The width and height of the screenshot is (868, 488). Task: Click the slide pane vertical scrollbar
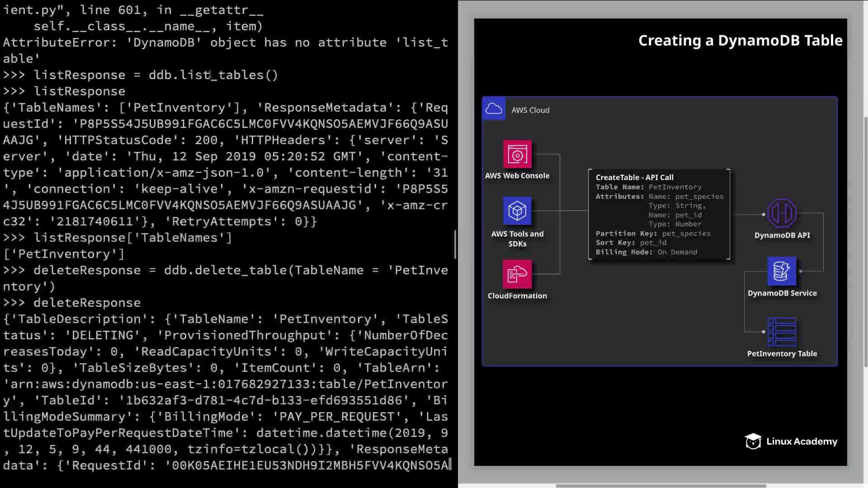[x=865, y=241]
